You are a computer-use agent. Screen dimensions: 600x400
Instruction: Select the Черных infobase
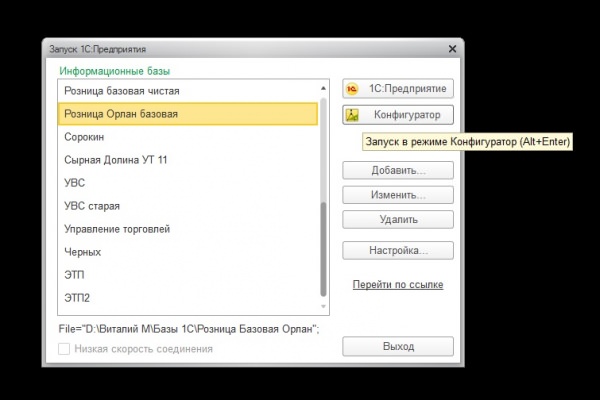(188, 252)
